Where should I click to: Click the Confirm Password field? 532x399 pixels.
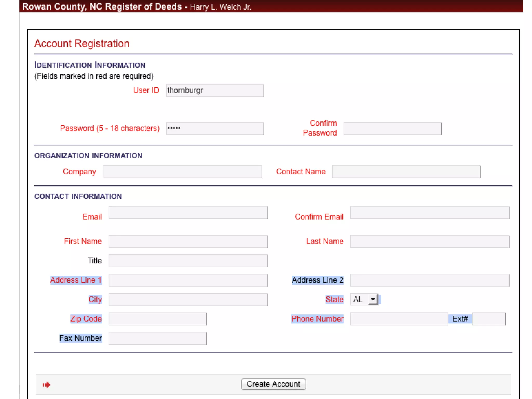[392, 128]
